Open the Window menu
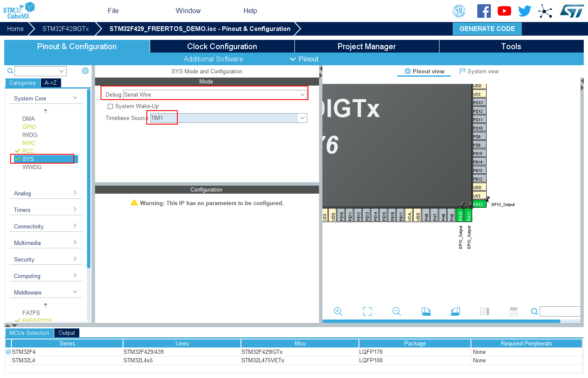The height and width of the screenshot is (378, 588). click(188, 11)
